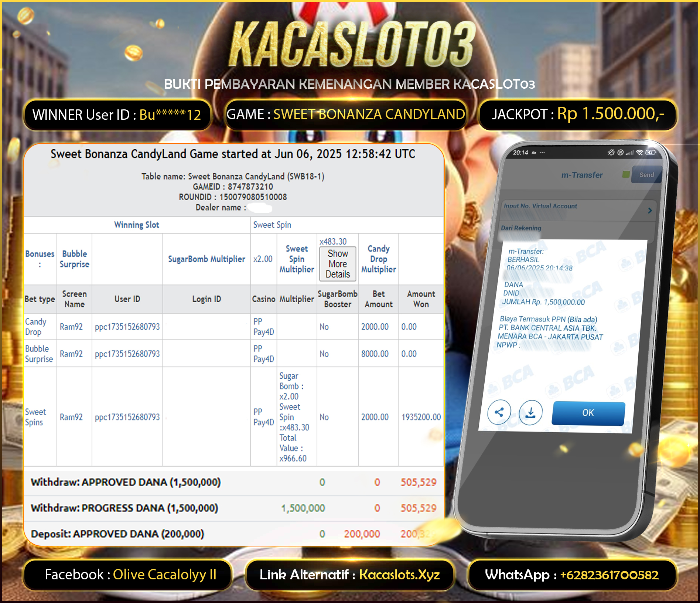The image size is (700, 603).
Task: Click the Screen Name column header
Action: (x=75, y=299)
